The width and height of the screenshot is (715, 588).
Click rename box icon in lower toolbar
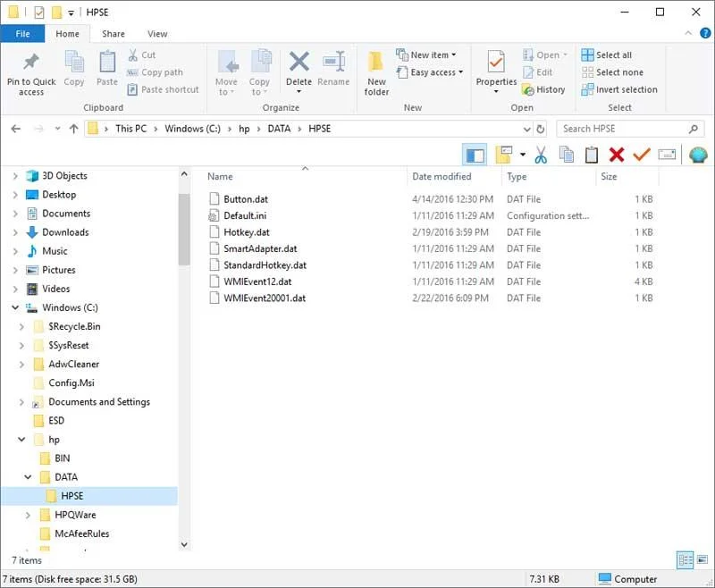click(667, 155)
